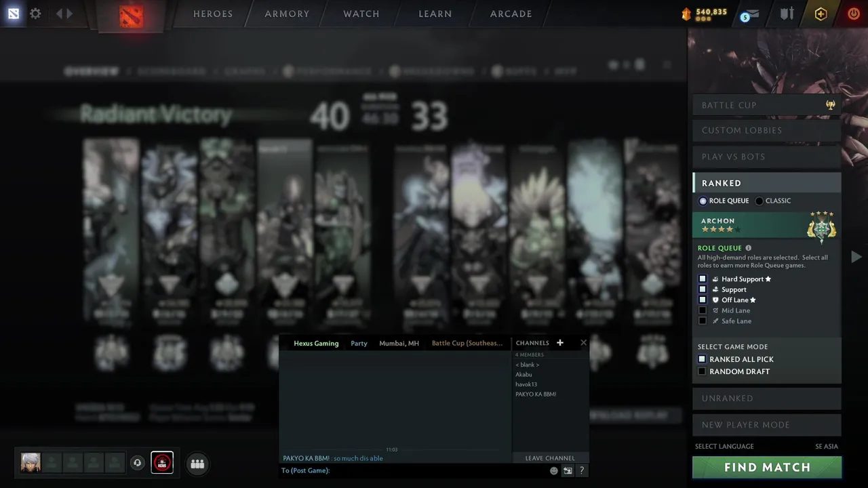Open the Archon rank medal
This screenshot has height=488, width=868.
coord(821,226)
